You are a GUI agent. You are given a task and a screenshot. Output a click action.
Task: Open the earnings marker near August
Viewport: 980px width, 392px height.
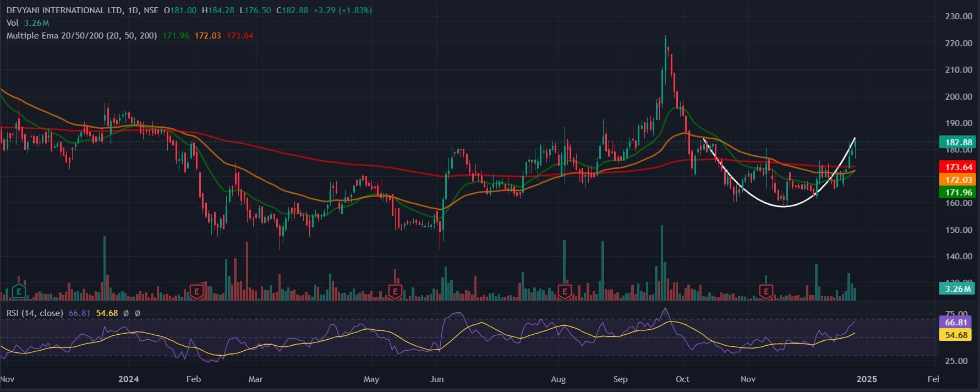tap(564, 291)
